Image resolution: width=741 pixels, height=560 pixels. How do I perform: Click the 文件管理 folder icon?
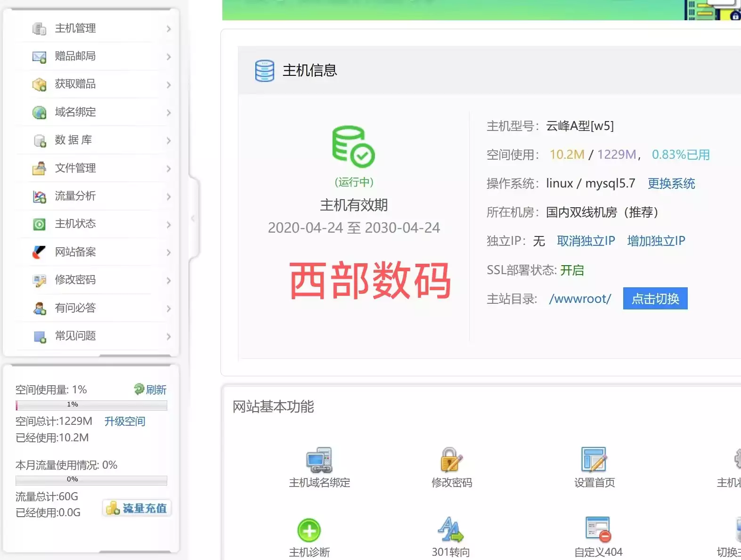click(39, 169)
